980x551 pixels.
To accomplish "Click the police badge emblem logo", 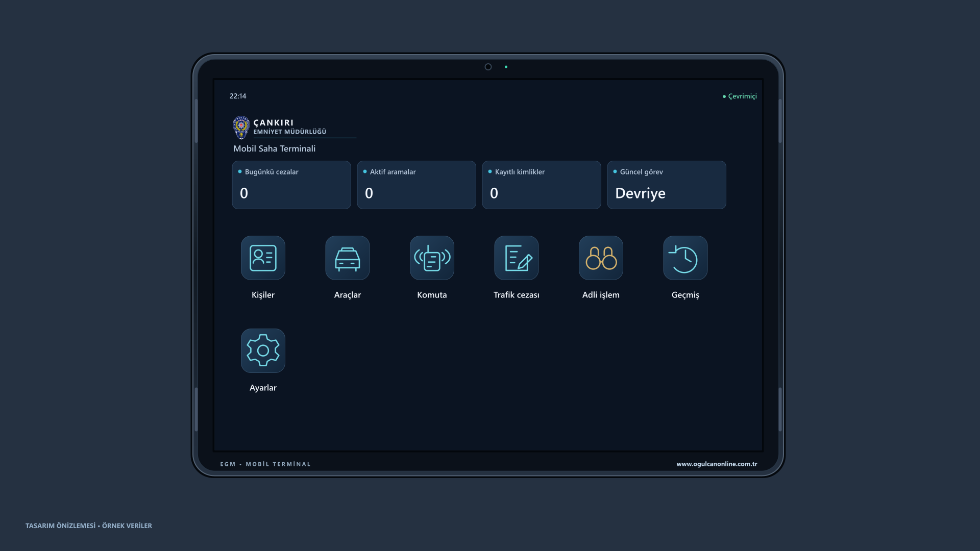I will 241,128.
